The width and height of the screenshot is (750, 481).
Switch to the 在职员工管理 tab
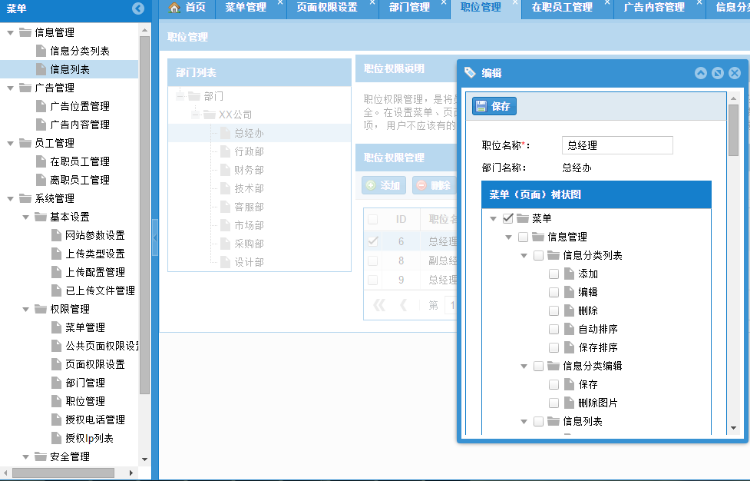pos(562,8)
